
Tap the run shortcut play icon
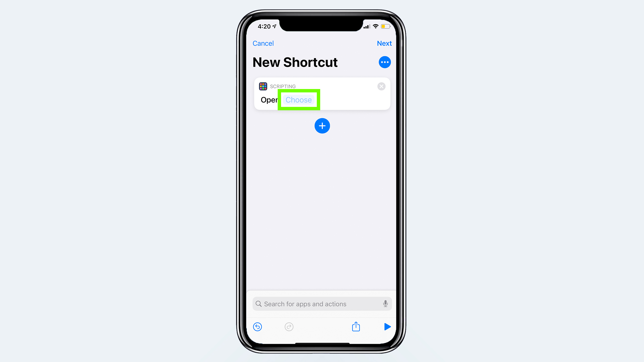(387, 327)
